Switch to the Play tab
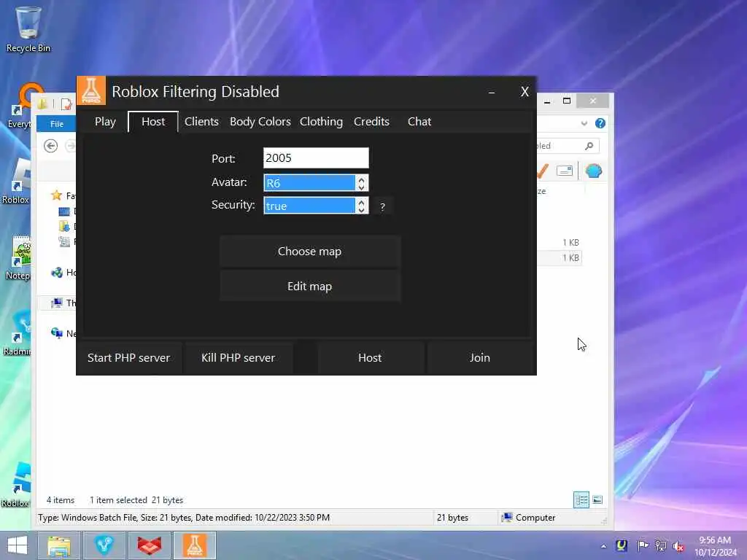Viewport: 747px width, 560px height. 105,122
